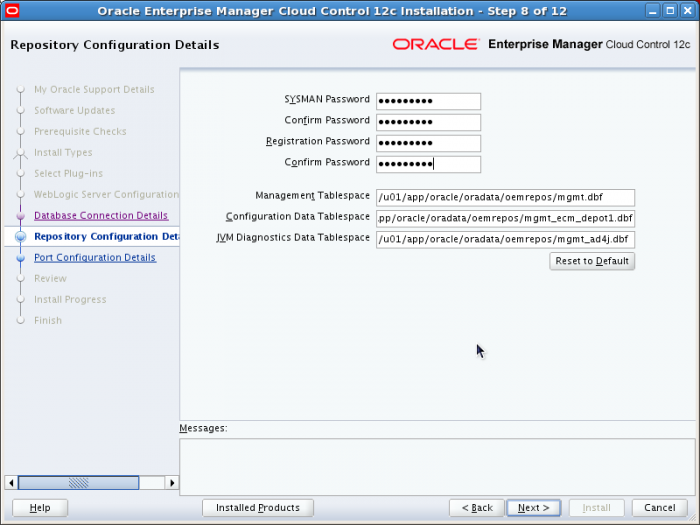Click the right arrow of sidebar scrollbar
Viewport: 700px width, 525px height.
172,483
